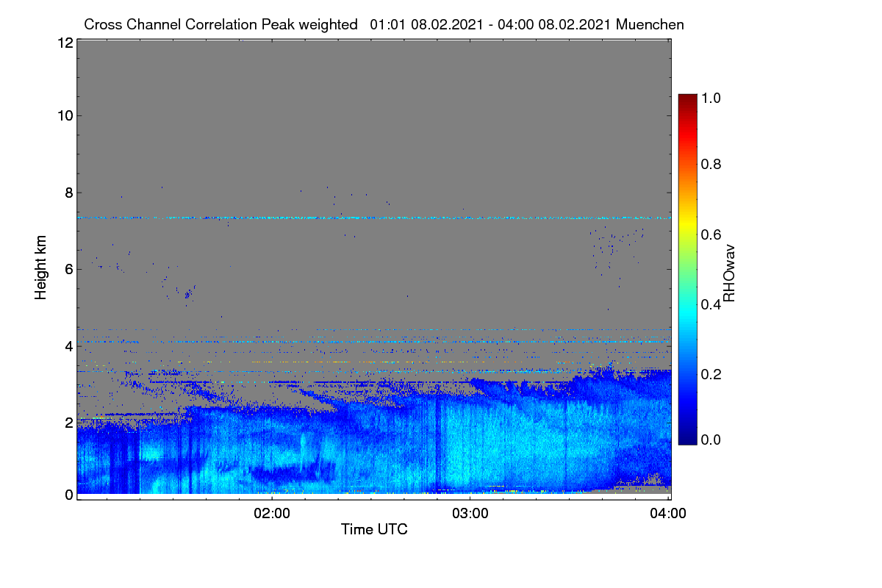This screenshot has width=882, height=588.
Task: Click the height axis label '10'
Action: (x=65, y=115)
